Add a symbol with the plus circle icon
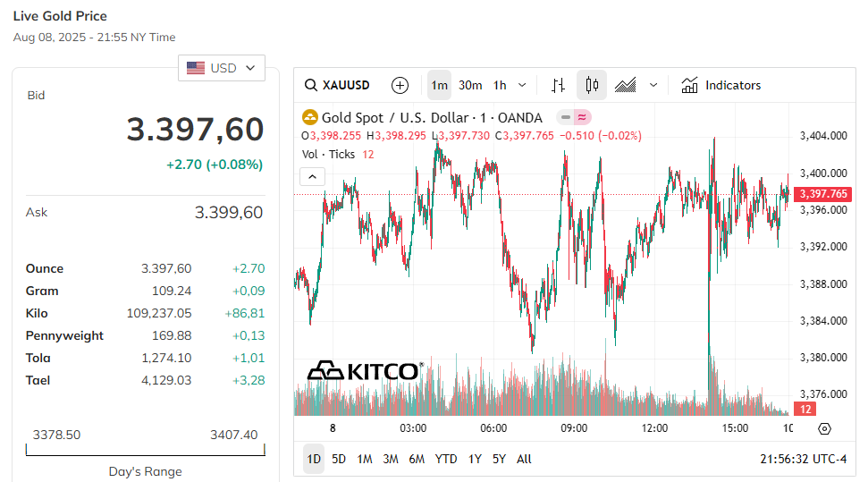 pos(400,85)
